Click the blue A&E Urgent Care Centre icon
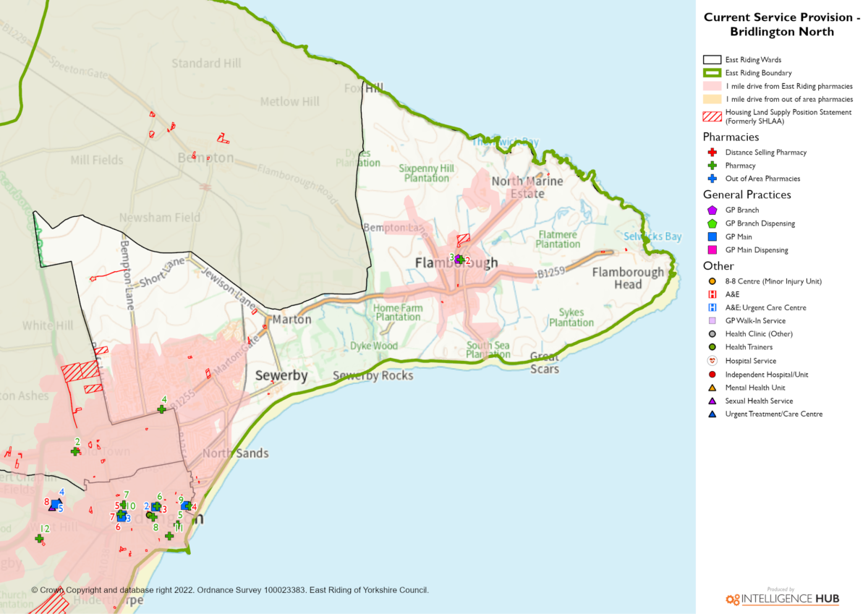Viewport: 868px width, 614px height. click(712, 307)
